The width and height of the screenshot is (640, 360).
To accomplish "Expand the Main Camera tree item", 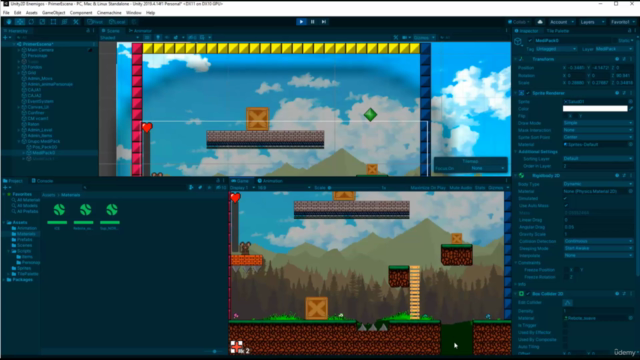I will [x=18, y=50].
